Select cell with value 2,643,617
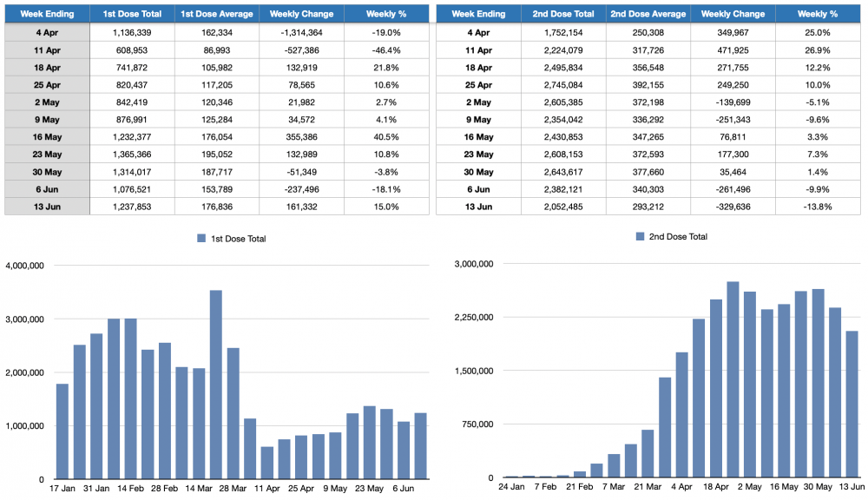Viewport: 868px width, 500px height. [x=563, y=172]
